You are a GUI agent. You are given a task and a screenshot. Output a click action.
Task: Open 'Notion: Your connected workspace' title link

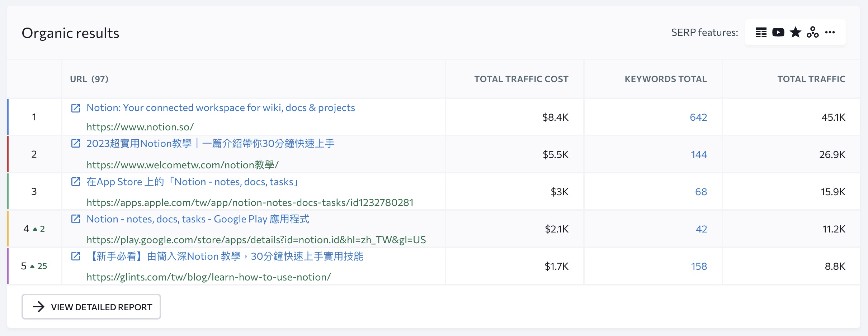point(221,108)
